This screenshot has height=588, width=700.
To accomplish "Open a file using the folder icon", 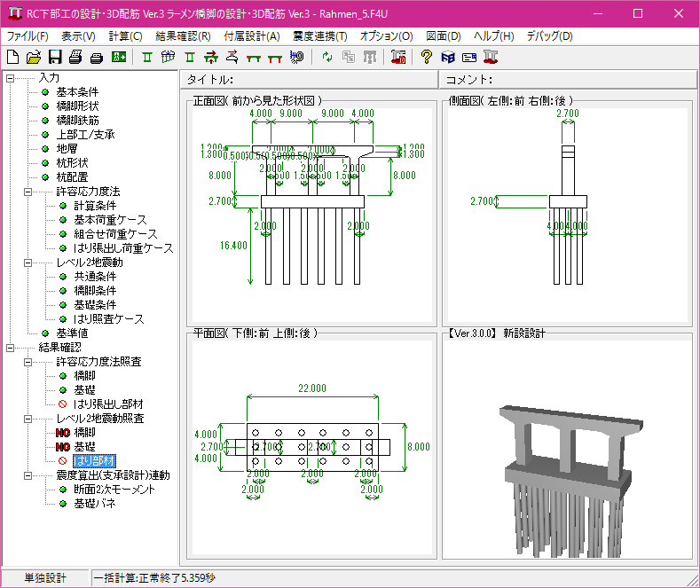I will (33, 58).
